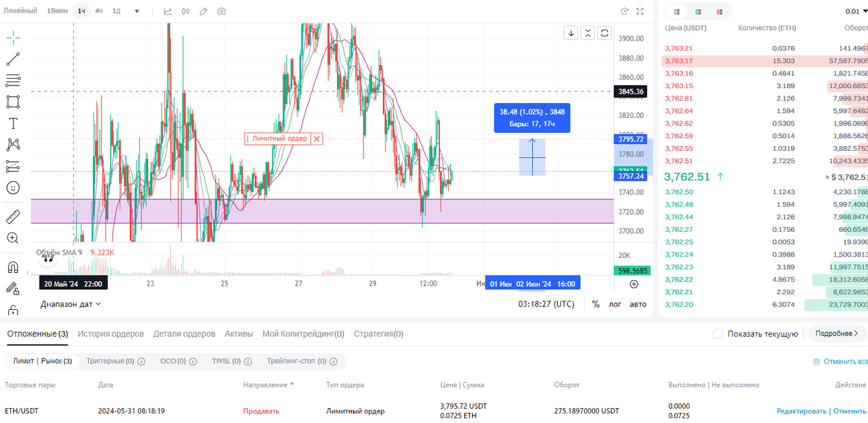Collapse the chart panel with the inward arrows
Screen dimensions: 868x423
point(587,33)
